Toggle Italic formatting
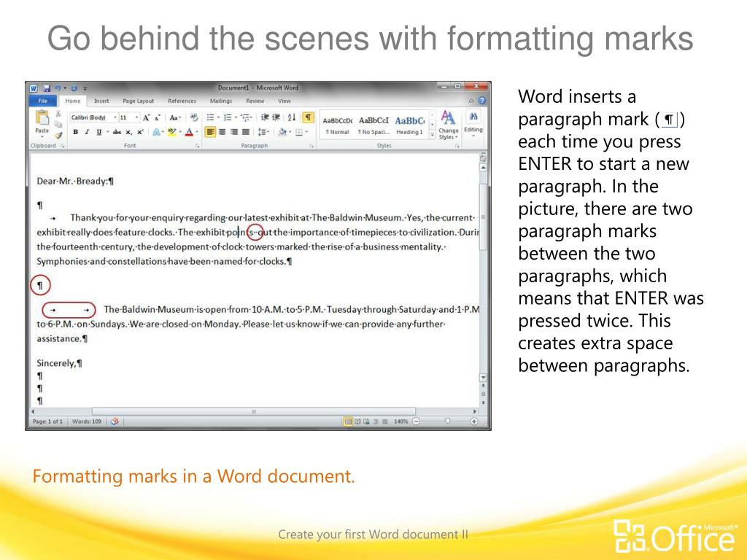 pos(87,132)
